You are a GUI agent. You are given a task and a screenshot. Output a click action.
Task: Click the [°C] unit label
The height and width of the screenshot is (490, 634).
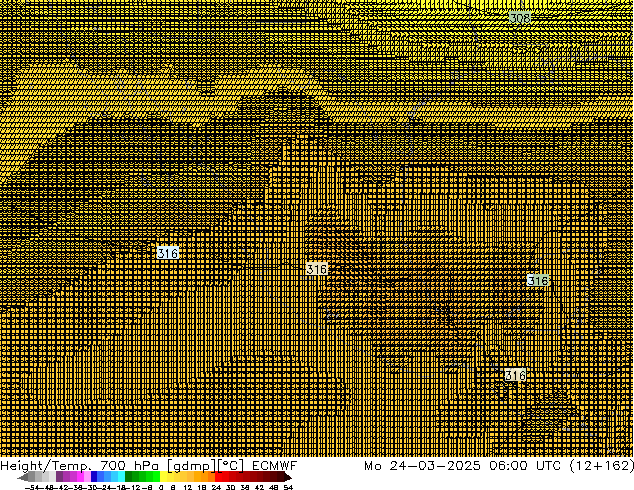click(x=231, y=466)
